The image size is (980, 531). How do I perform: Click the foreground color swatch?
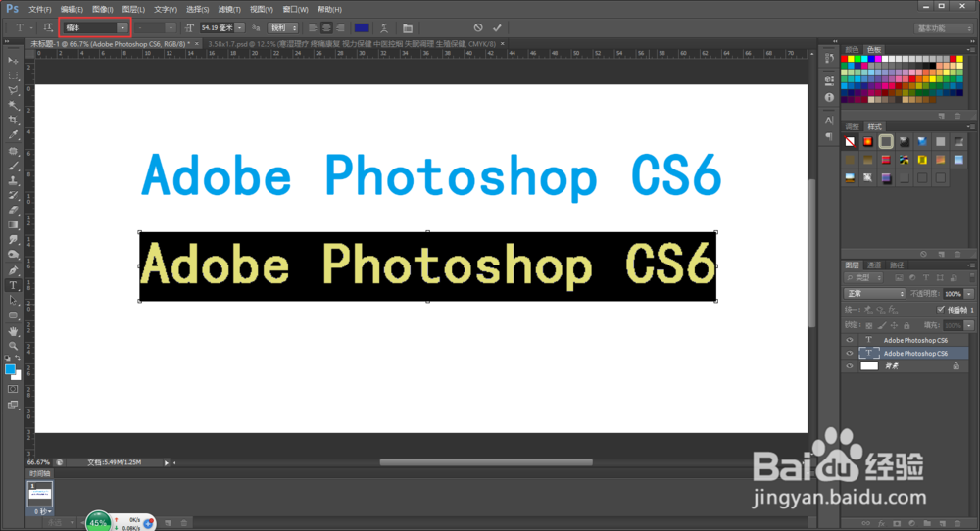[10, 369]
